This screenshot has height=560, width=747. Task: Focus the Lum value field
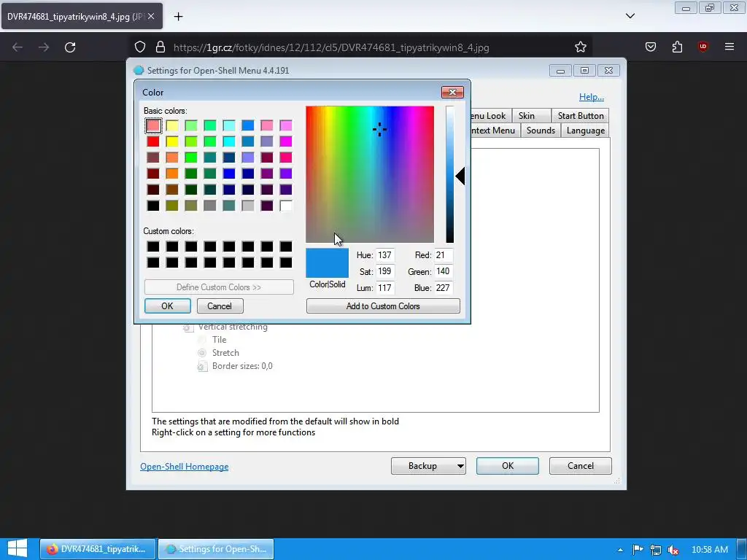click(x=385, y=287)
